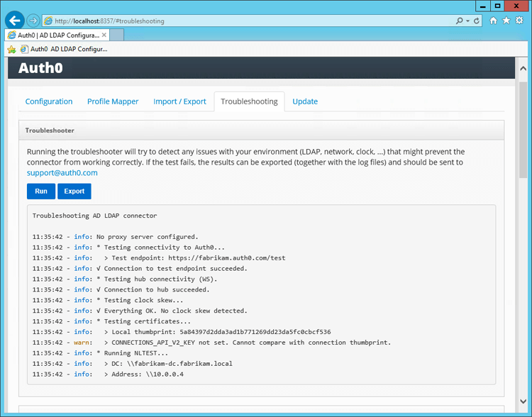The height and width of the screenshot is (417, 532).
Task: Minimize the browser window
Action: pos(482,6)
